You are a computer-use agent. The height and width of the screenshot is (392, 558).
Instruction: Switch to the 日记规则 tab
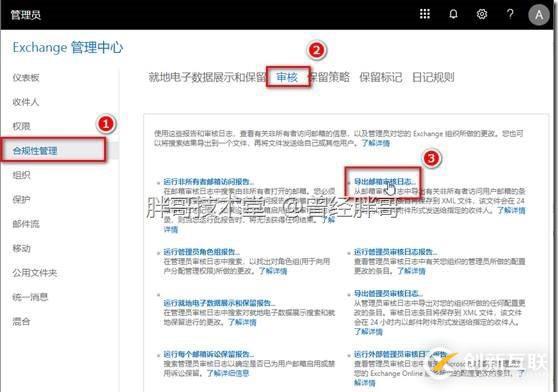pyautogui.click(x=433, y=77)
